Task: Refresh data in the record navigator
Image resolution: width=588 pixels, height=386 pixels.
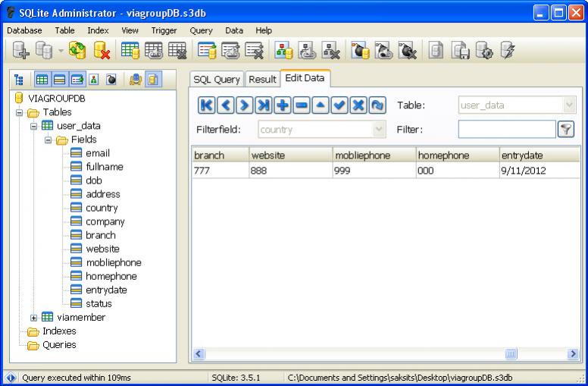Action: (377, 105)
